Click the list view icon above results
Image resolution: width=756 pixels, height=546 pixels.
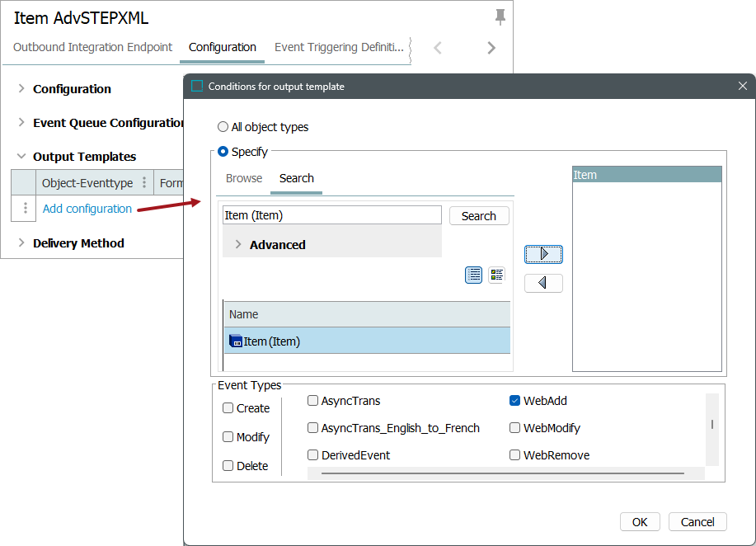tap(474, 275)
